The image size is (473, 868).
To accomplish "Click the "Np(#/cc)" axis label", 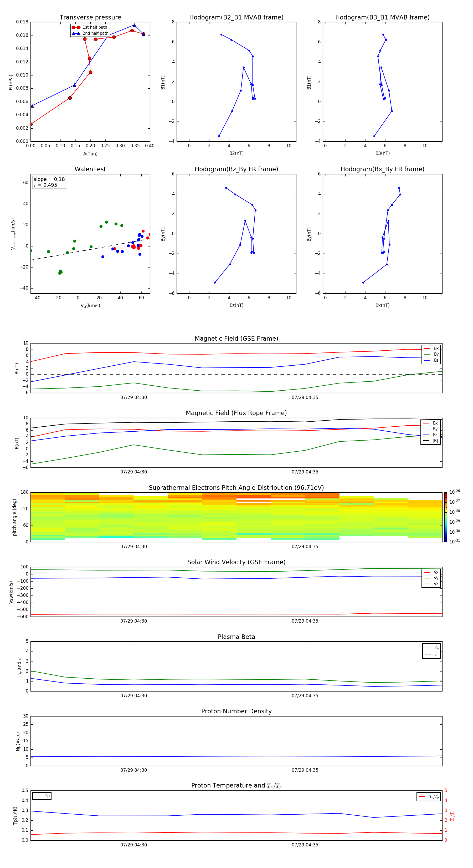I will point(18,741).
